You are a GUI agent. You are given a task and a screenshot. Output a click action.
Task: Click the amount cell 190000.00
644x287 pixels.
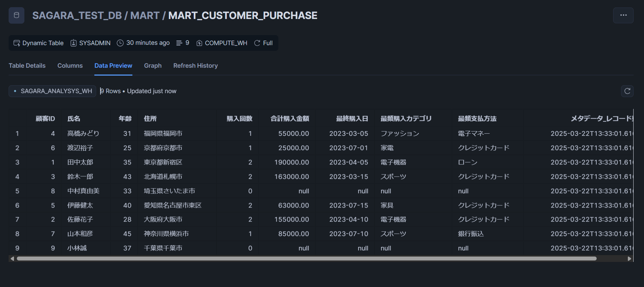click(292, 162)
